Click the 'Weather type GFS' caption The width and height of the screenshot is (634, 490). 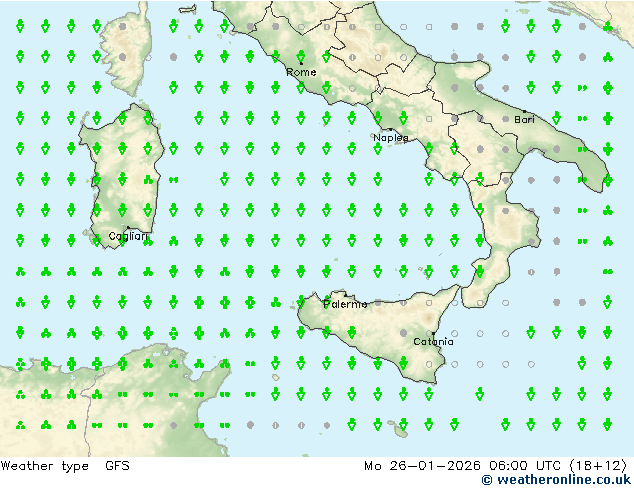point(65,466)
